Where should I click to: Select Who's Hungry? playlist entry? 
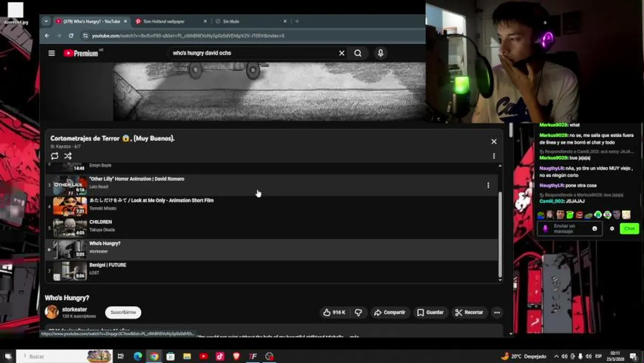[x=271, y=250]
